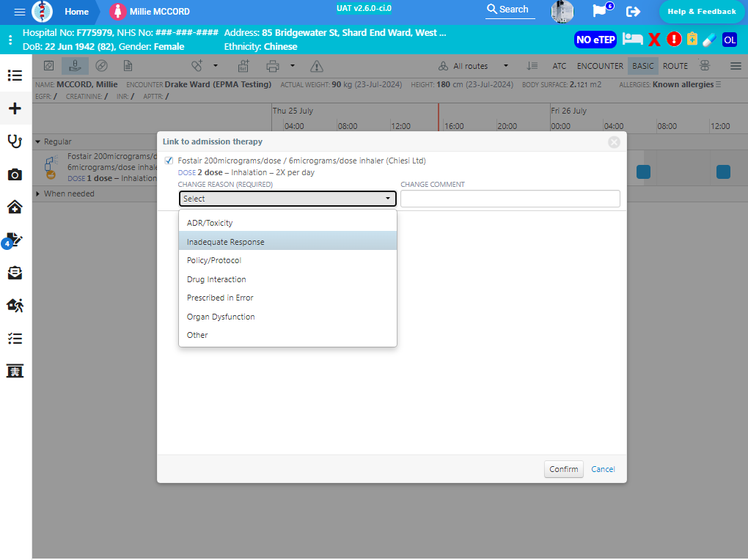Image resolution: width=748 pixels, height=560 pixels.
Task: Switch to BASIC grouping
Action: click(642, 66)
